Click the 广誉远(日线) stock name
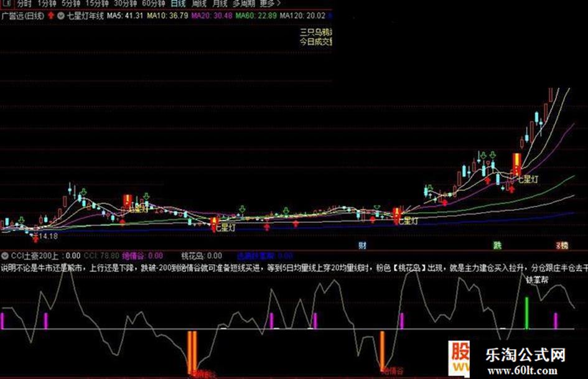Image resolution: width=588 pixels, height=379 pixels. [x=23, y=16]
